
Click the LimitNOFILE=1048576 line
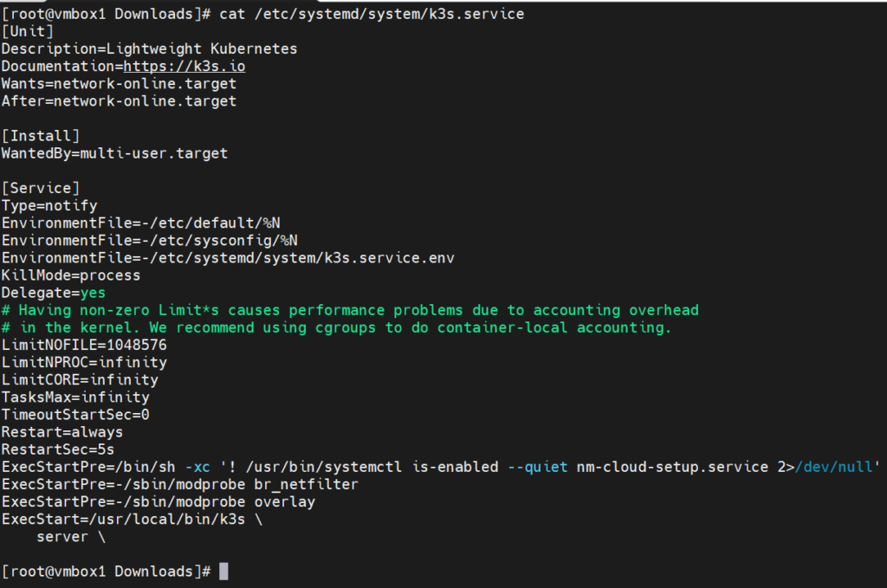click(x=84, y=345)
